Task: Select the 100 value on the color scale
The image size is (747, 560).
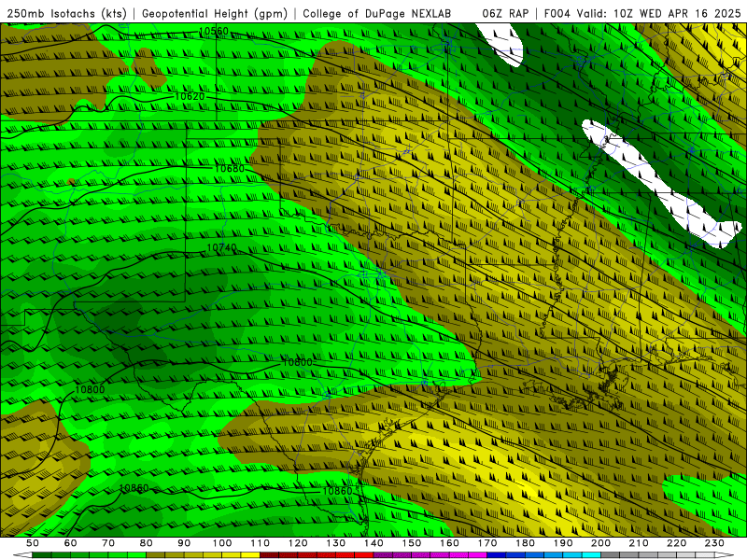Action: [x=222, y=543]
